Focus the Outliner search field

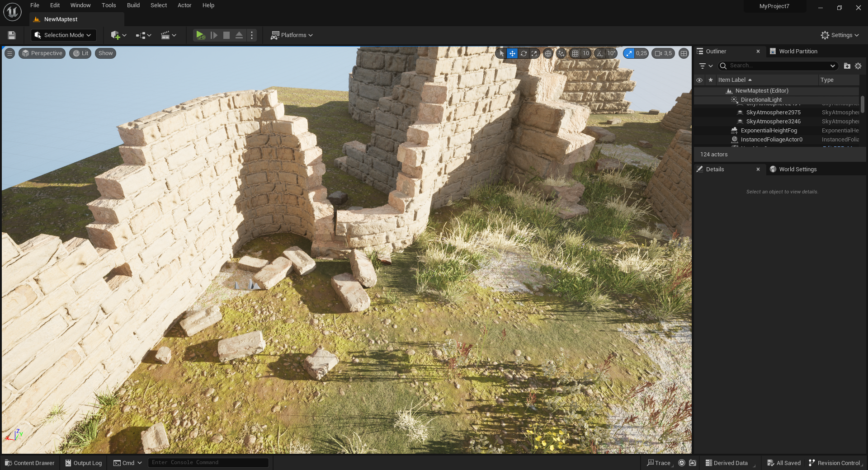(778, 66)
